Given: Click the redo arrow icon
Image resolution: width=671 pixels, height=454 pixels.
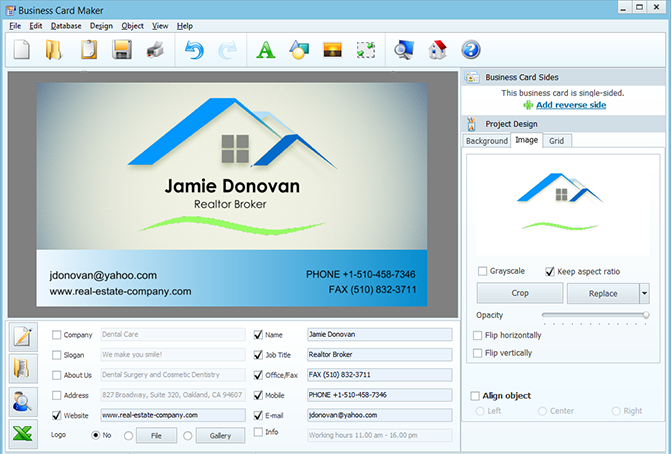Looking at the screenshot, I should (x=227, y=50).
